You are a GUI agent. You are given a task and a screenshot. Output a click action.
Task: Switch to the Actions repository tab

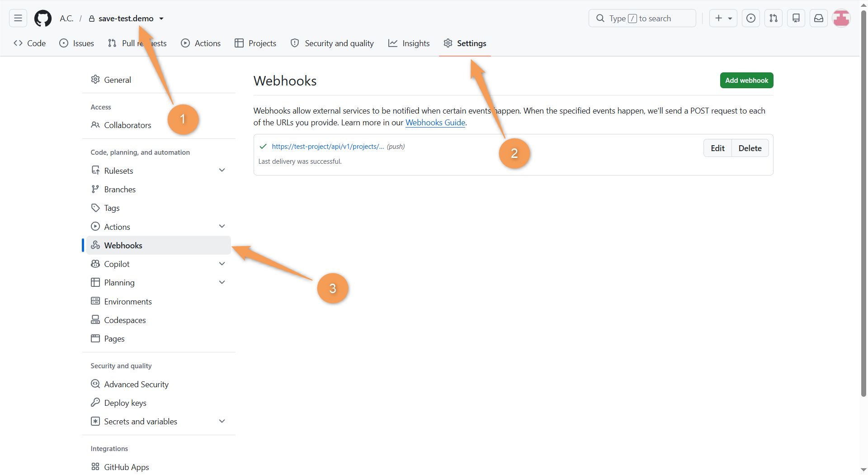coord(201,43)
